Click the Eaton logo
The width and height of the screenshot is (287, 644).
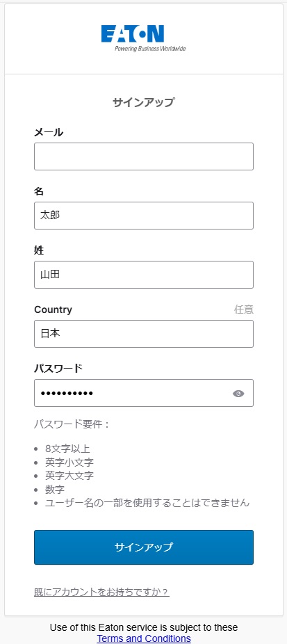[x=143, y=38]
